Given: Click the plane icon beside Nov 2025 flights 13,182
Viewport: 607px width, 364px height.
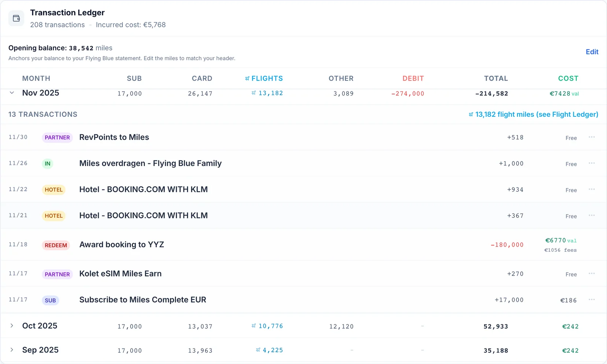Looking at the screenshot, I should [254, 93].
